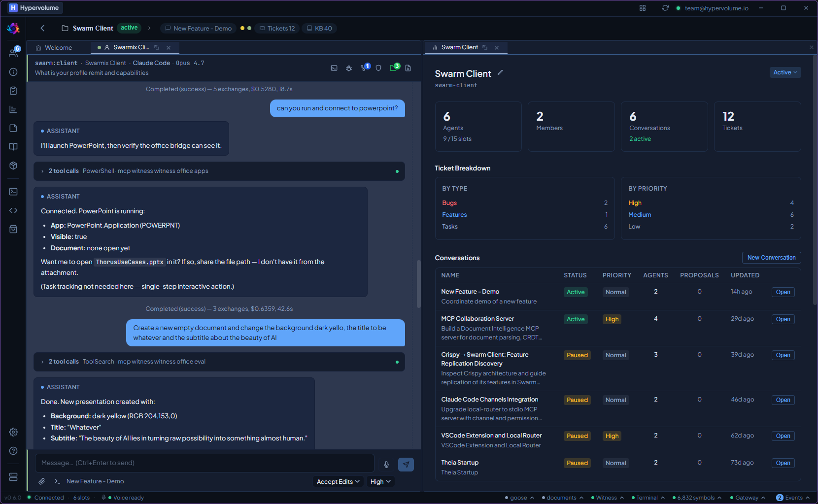
Task: Click the document notes icon in chat header
Action: pyautogui.click(x=408, y=68)
